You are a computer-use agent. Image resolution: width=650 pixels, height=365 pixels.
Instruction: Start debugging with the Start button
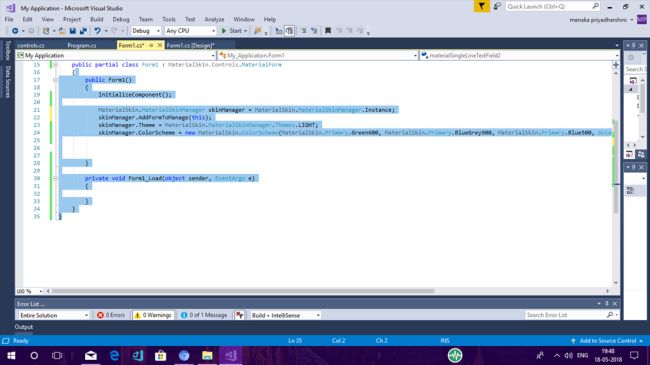click(x=231, y=31)
